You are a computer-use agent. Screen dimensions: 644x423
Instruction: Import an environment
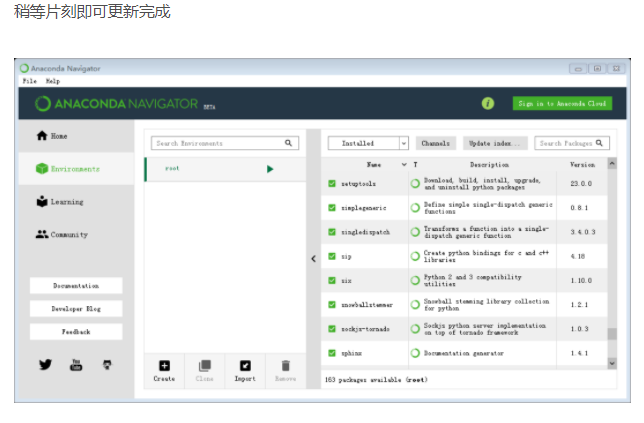[x=245, y=370]
